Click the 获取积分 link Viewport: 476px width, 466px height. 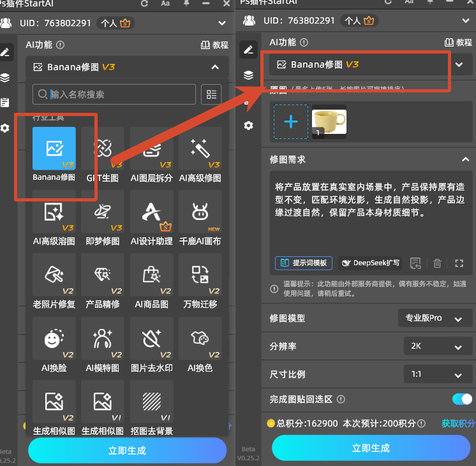point(458,423)
